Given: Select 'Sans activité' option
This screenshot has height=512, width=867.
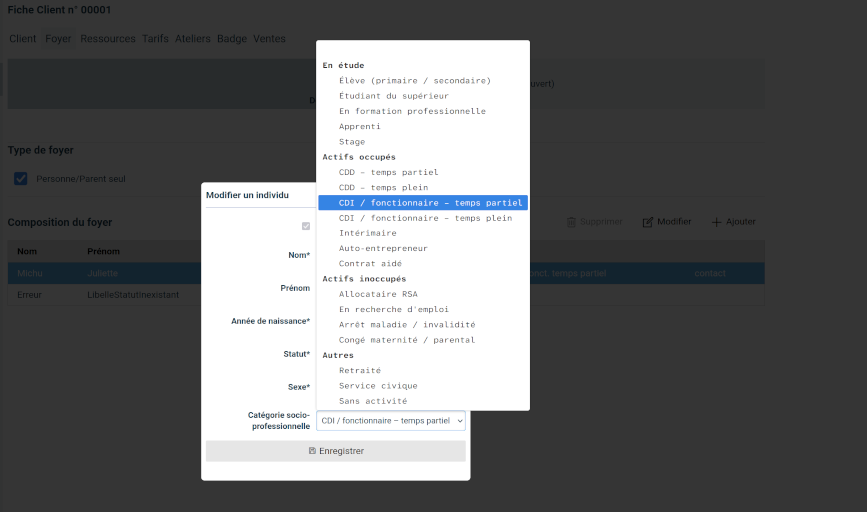Looking at the screenshot, I should click(x=372, y=401).
